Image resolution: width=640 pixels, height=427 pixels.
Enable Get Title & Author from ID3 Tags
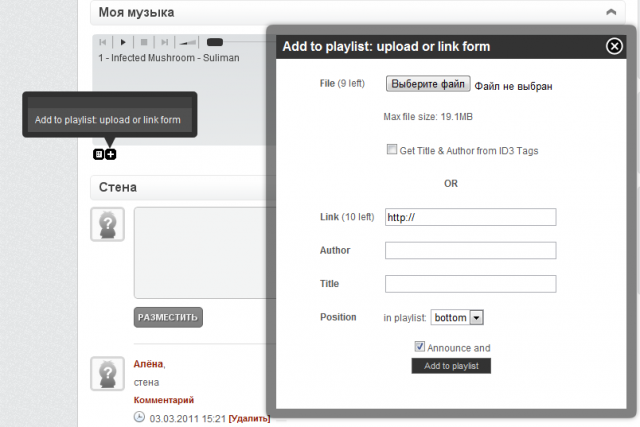(391, 149)
